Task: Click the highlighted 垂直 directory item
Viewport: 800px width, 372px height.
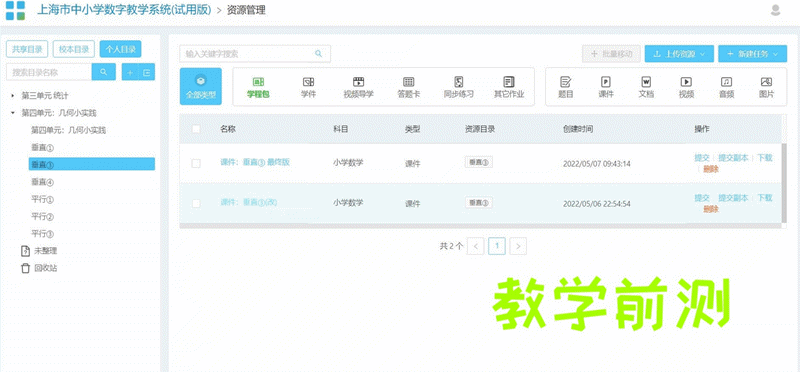Action: tap(92, 164)
